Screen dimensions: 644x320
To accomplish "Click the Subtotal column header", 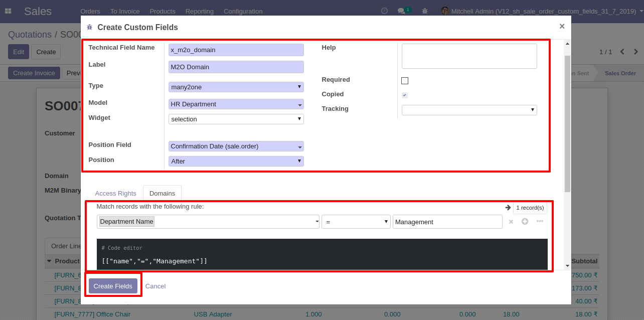I will click(584, 261).
